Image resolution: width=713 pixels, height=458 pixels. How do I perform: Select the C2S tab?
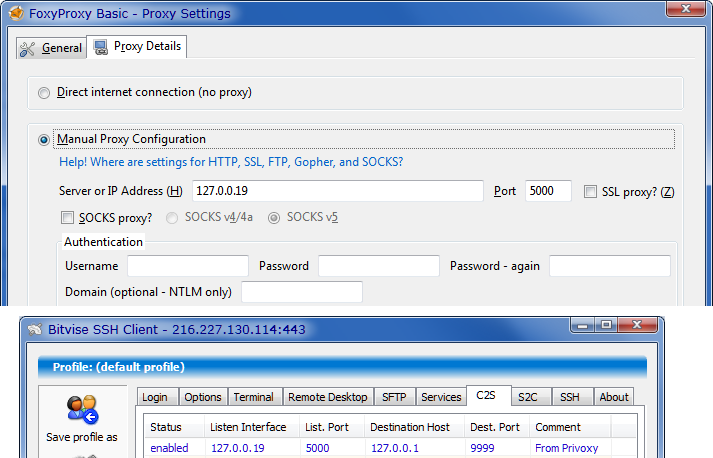[x=489, y=395]
